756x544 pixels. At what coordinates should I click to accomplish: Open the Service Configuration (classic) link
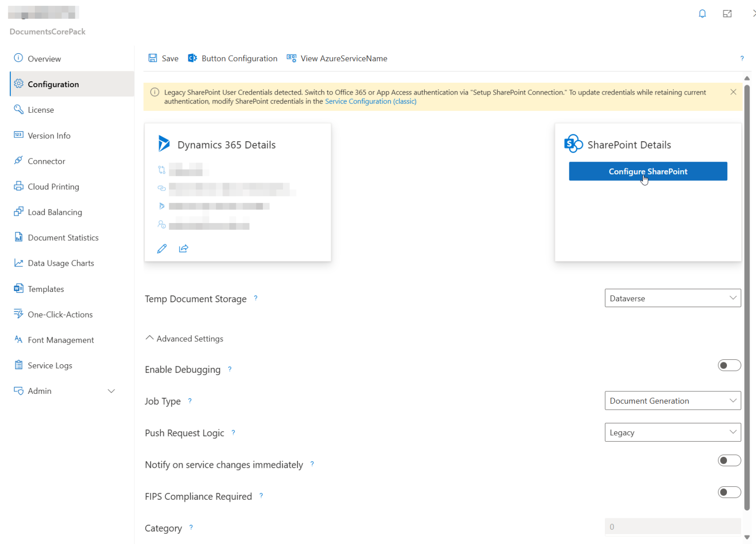pos(370,101)
